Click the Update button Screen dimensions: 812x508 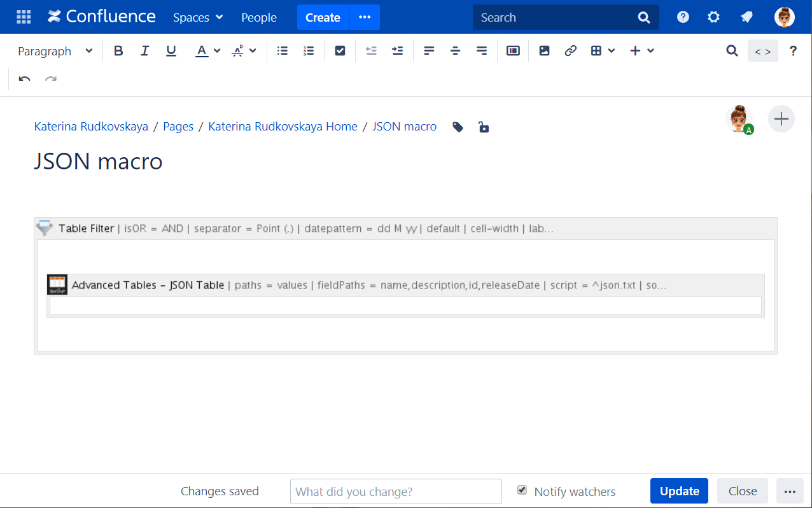[x=679, y=491]
